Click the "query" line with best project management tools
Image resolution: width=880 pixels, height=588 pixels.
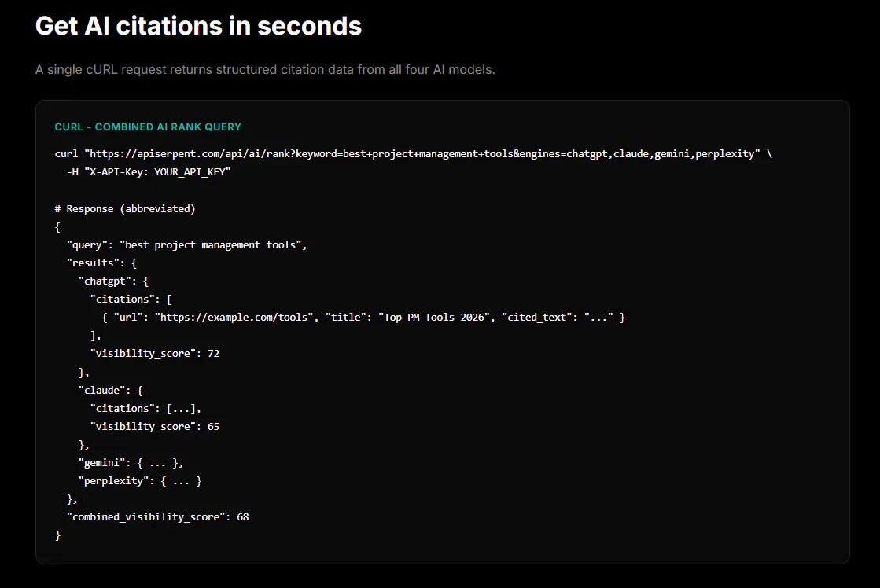186,245
